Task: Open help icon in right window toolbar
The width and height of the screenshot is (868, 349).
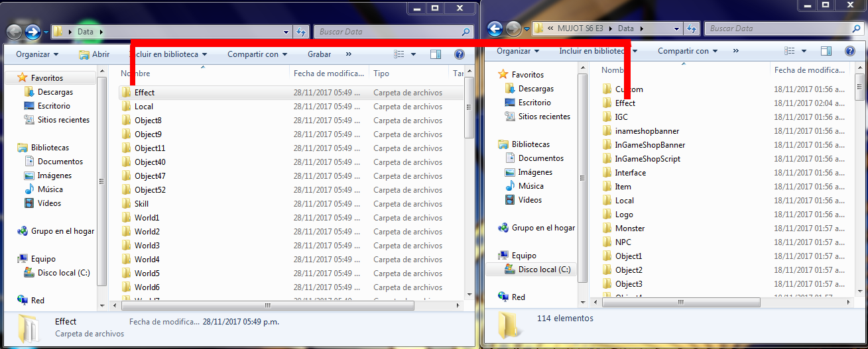Action: click(849, 51)
